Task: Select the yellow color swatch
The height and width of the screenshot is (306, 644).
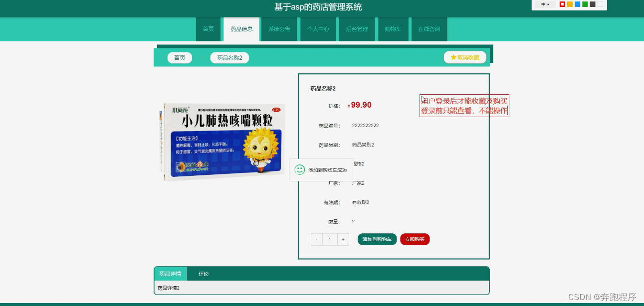Action: [570, 4]
